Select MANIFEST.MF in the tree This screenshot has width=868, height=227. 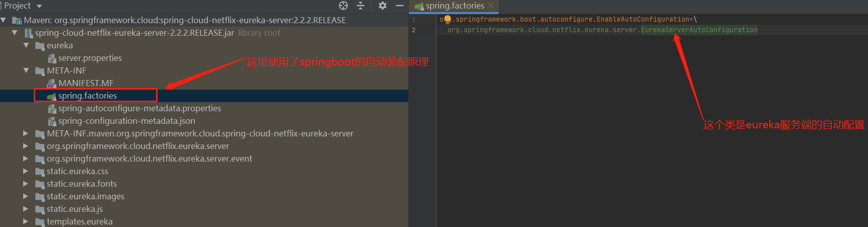pyautogui.click(x=86, y=83)
